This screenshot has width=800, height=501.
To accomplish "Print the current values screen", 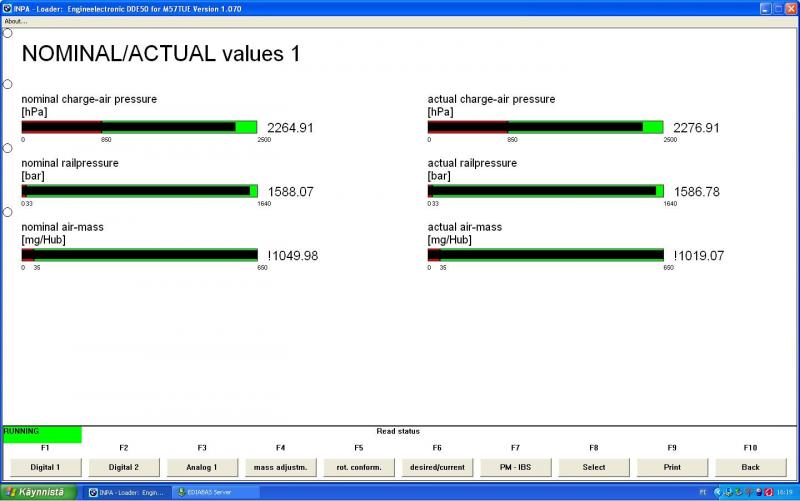I will (672, 467).
